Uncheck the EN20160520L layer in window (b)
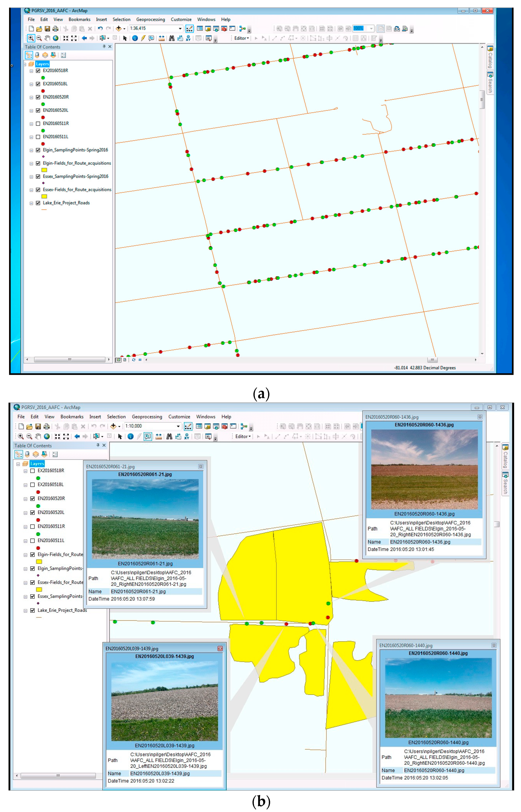The height and width of the screenshot is (812, 521). pos(32,512)
